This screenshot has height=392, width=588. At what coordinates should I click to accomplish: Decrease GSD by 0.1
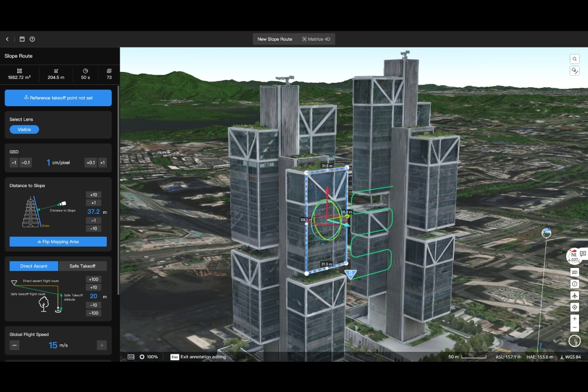(x=26, y=163)
